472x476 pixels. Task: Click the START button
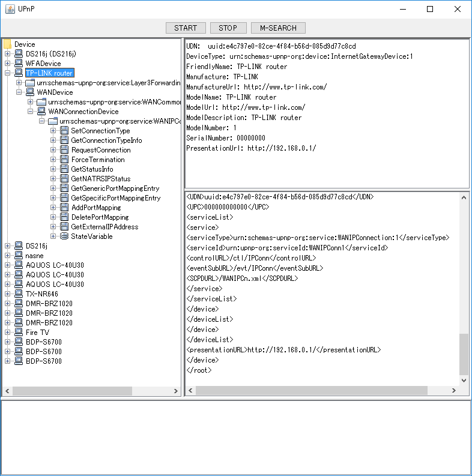pyautogui.click(x=186, y=28)
